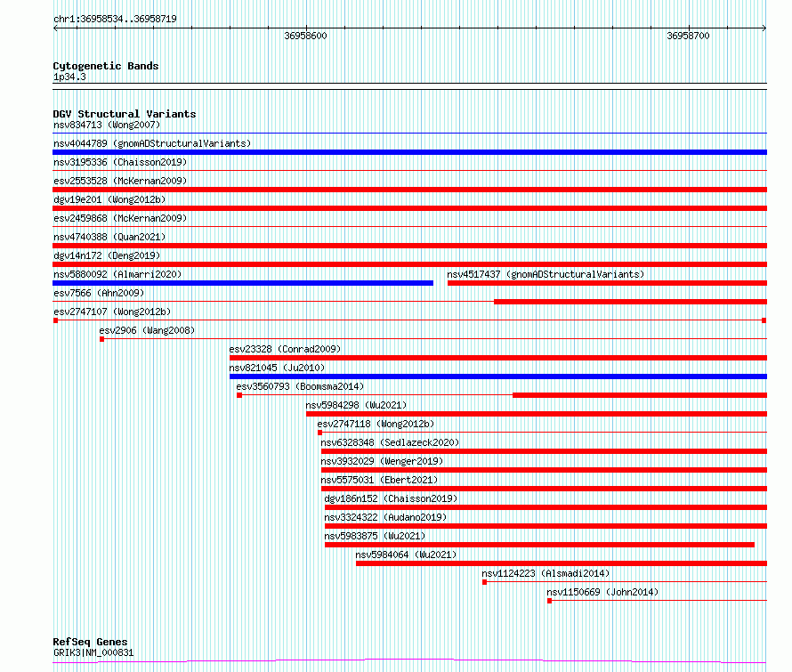
Task: Click the nsv5983875 (Wu2021) label
Action: (x=375, y=536)
